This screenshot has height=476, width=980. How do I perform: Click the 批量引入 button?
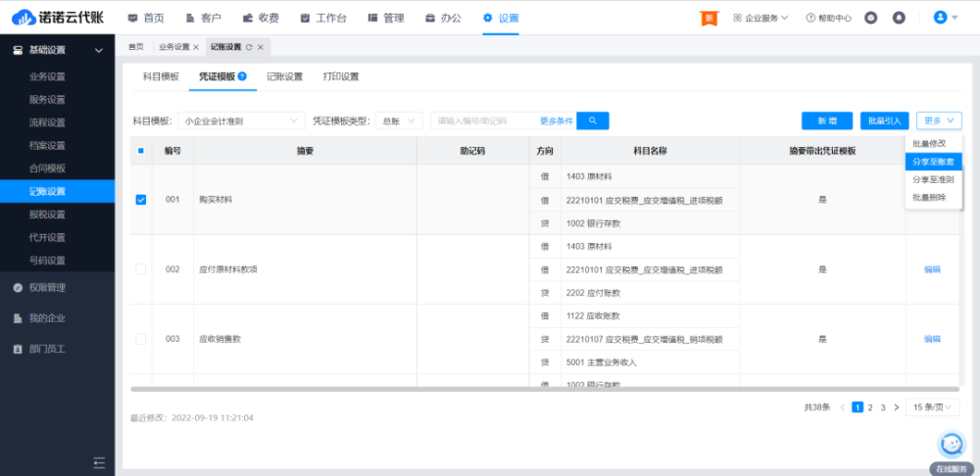[884, 120]
